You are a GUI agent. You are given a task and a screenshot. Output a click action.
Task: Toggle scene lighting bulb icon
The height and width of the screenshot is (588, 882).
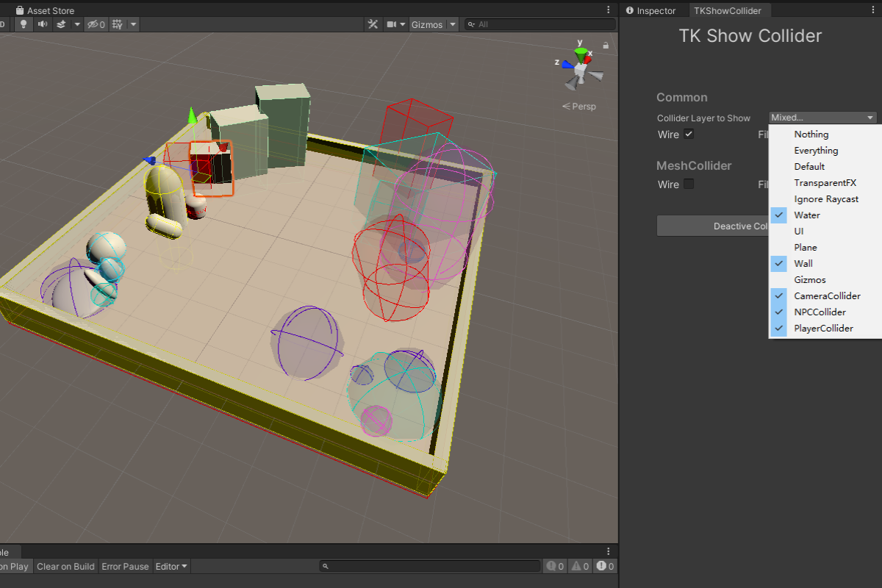tap(24, 24)
